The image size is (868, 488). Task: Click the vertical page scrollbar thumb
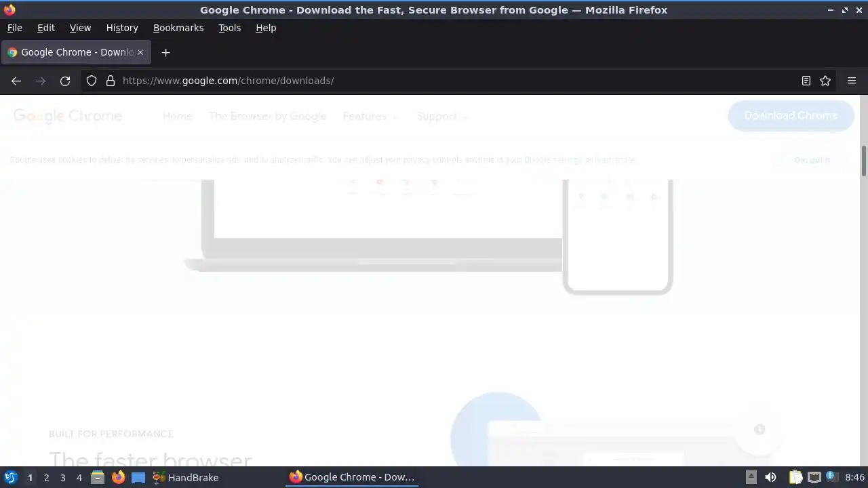click(864, 160)
